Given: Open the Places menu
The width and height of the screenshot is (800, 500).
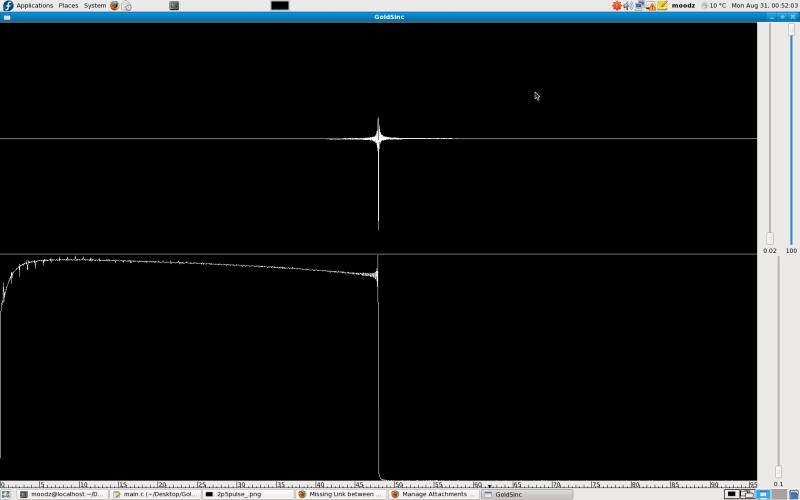Looking at the screenshot, I should [68, 5].
